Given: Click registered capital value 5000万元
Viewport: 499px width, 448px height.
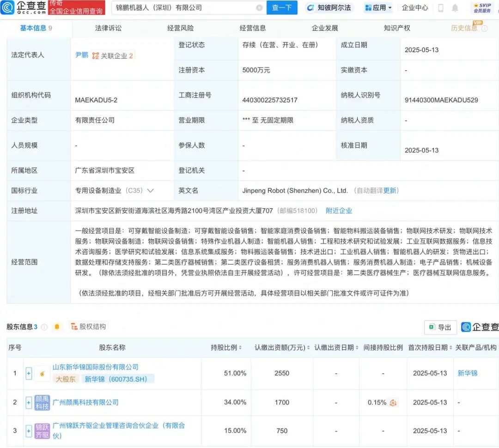Looking at the screenshot, I should 256,70.
